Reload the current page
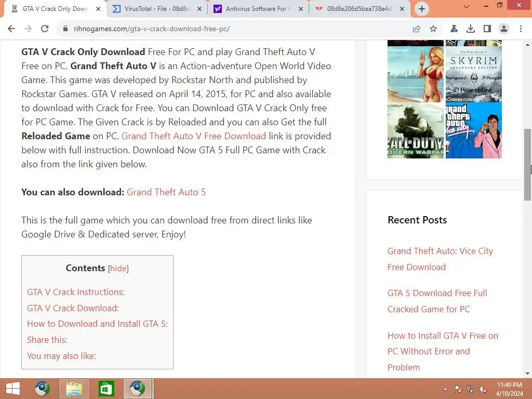The width and height of the screenshot is (532, 399). click(45, 29)
